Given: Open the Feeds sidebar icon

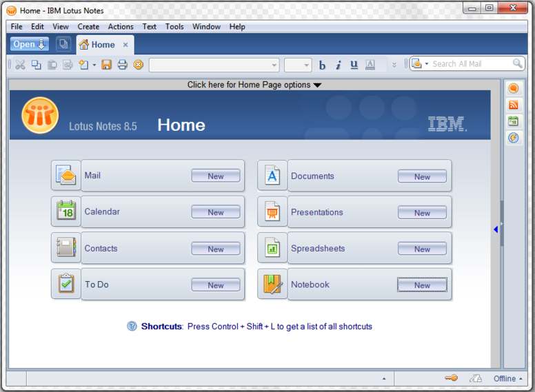Looking at the screenshot, I should [x=514, y=105].
